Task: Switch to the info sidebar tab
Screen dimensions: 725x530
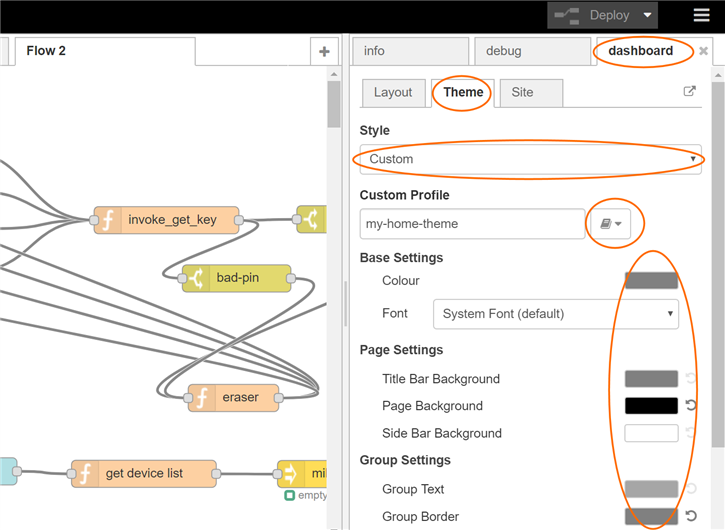Action: coord(411,51)
